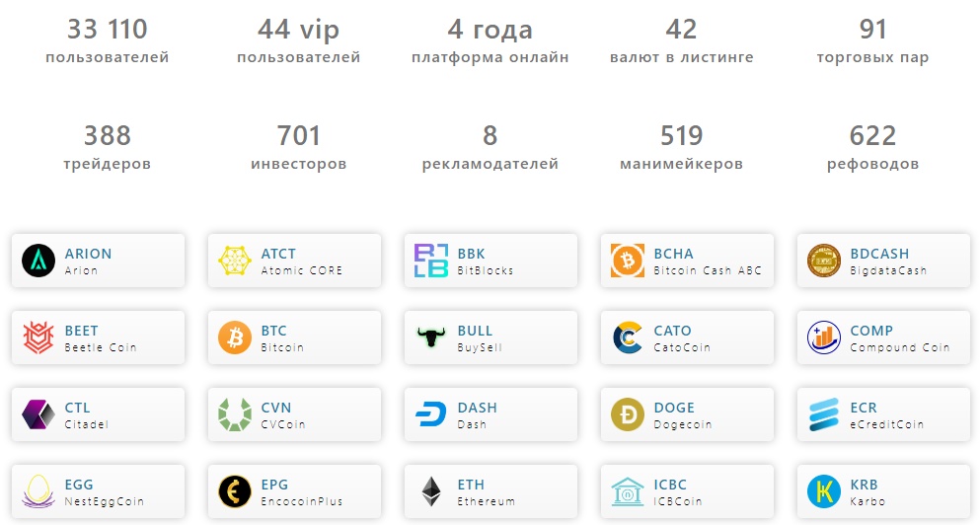Click the ARION green triangle logo icon

click(38, 261)
